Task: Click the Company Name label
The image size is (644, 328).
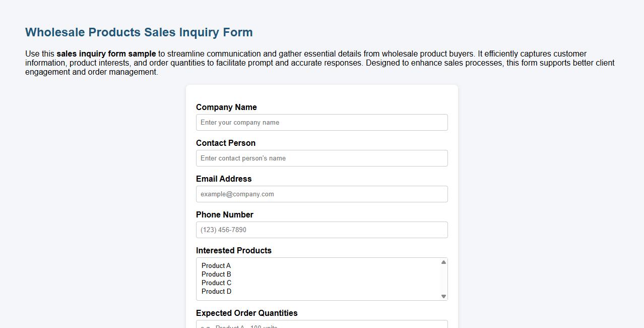Action: coord(226,107)
